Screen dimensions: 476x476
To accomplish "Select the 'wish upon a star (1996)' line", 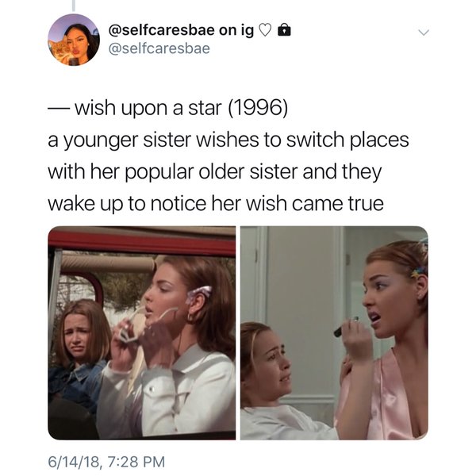I will point(167,108).
